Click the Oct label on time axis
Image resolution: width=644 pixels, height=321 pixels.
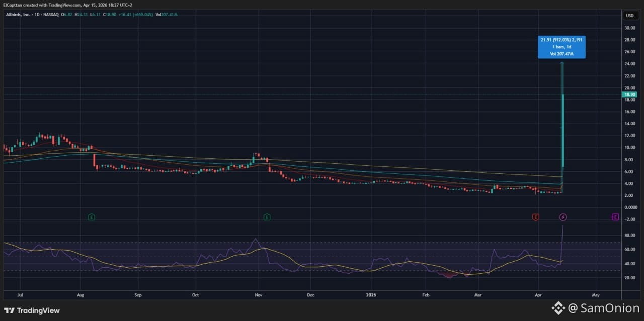(195, 295)
